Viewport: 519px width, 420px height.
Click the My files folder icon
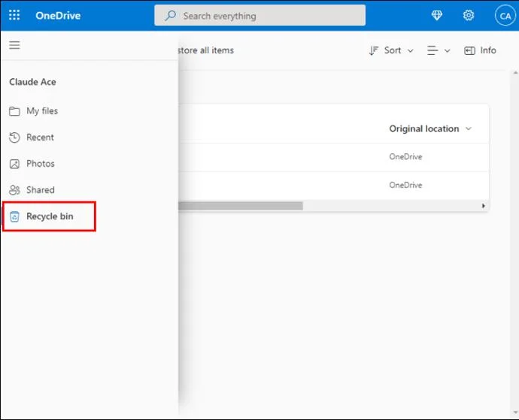coord(14,111)
